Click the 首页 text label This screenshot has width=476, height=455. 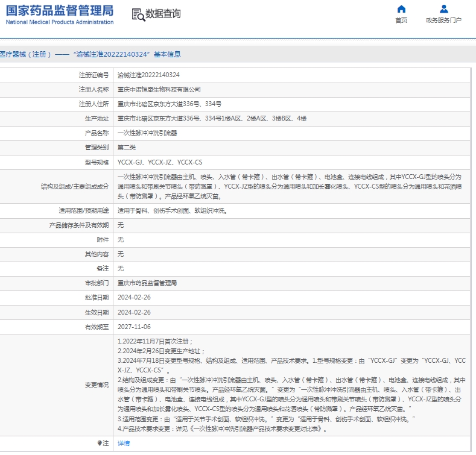(x=401, y=20)
